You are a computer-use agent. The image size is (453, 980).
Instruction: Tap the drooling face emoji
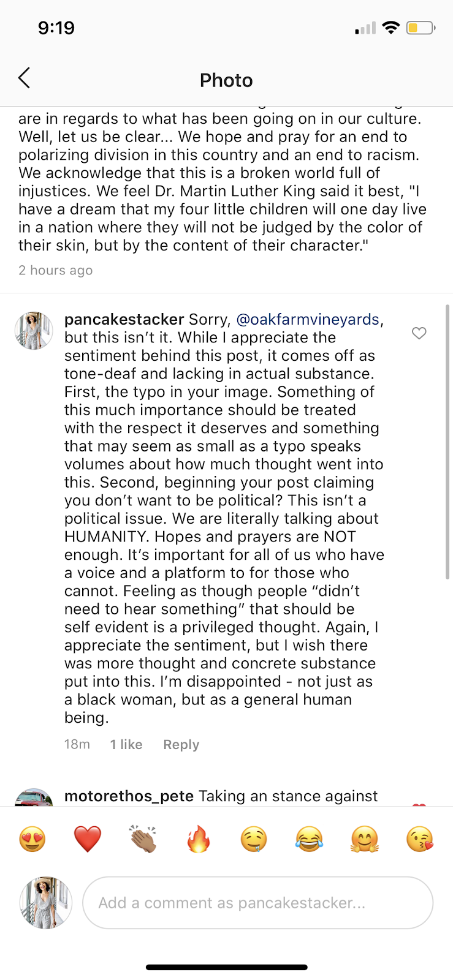(253, 839)
